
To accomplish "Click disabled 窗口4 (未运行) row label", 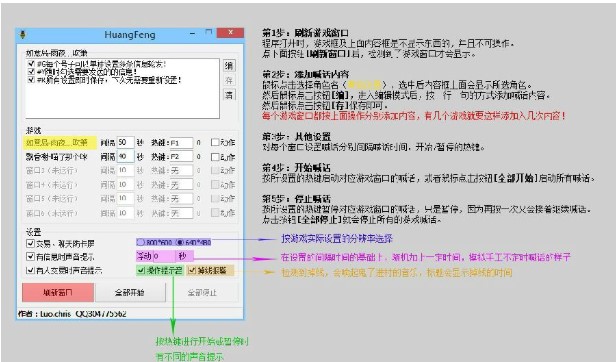I will click(x=51, y=185).
